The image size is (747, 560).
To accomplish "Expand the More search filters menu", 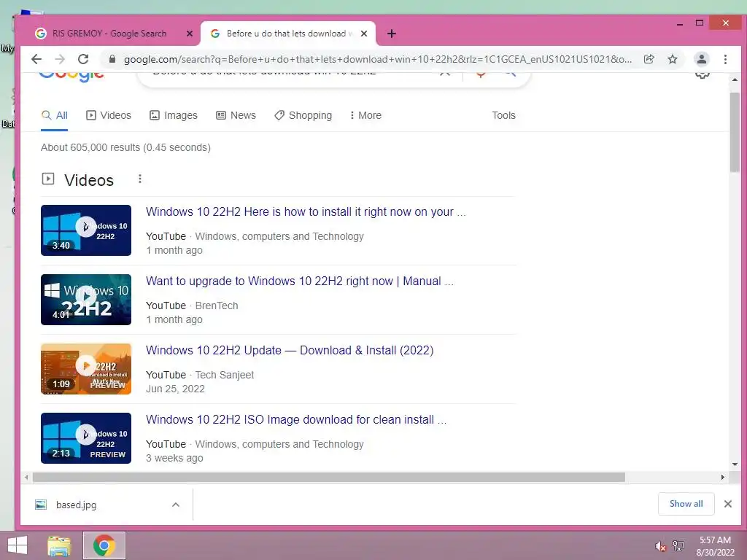I will pyautogui.click(x=365, y=115).
